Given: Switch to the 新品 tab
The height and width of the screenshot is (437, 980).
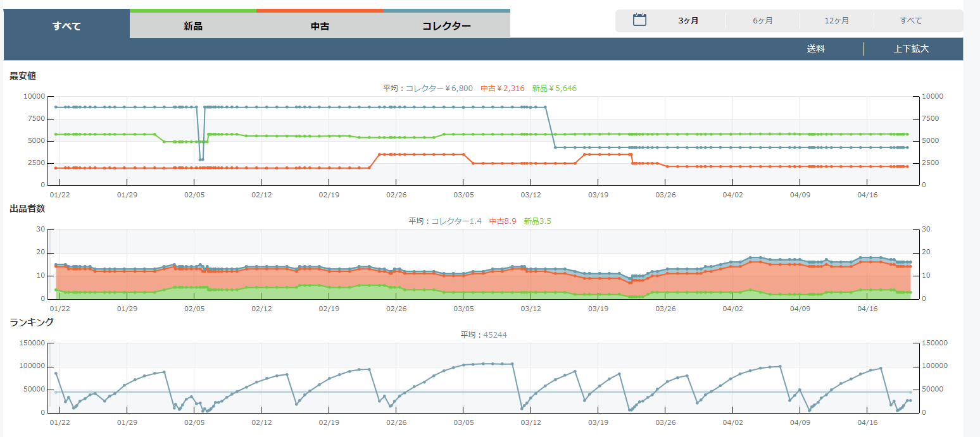Looking at the screenshot, I should (x=193, y=26).
